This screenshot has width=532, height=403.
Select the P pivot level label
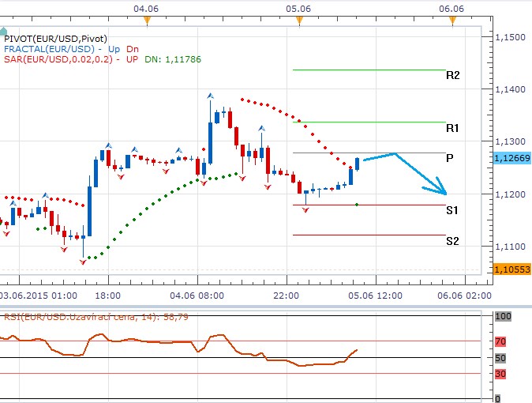(449, 158)
